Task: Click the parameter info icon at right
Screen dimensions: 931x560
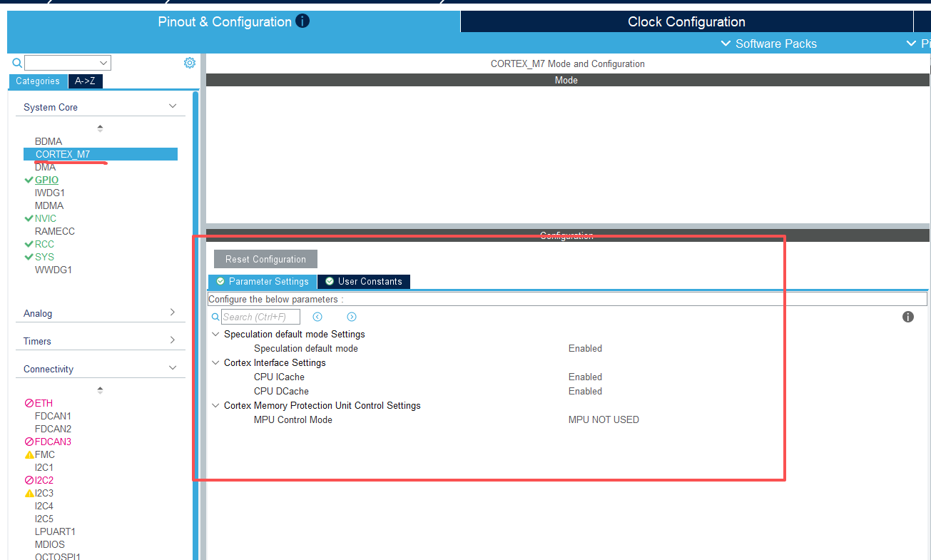Action: 908,317
